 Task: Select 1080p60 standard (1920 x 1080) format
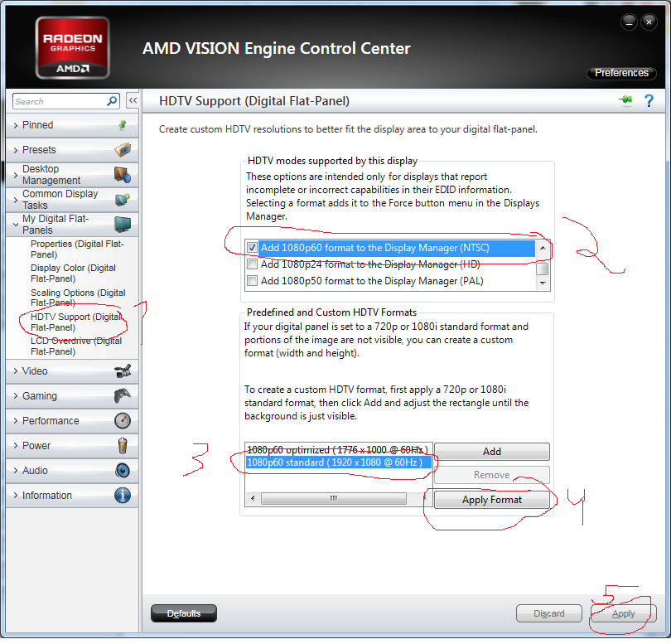coord(338,462)
